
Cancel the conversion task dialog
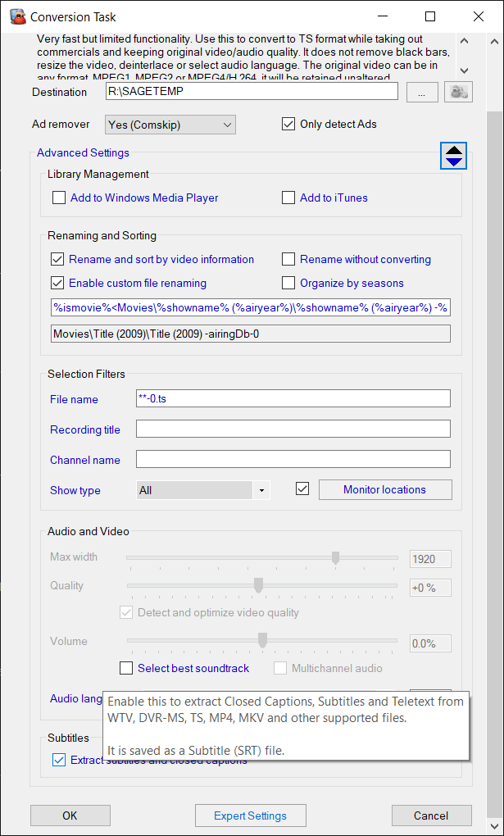click(x=431, y=816)
